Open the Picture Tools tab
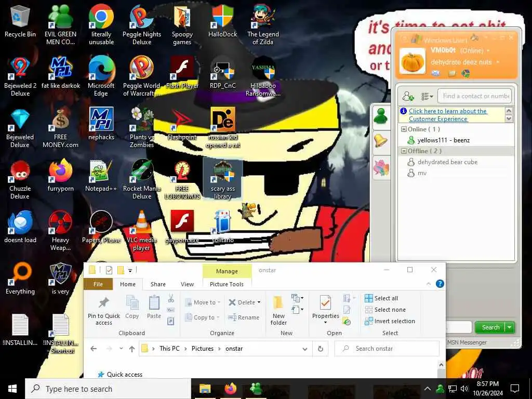532x399 pixels. 227,284
